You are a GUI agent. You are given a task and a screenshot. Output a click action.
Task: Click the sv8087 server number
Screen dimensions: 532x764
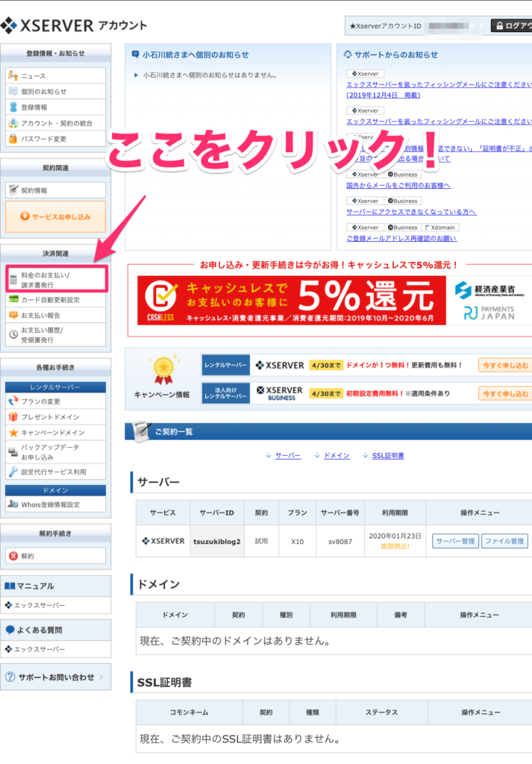pos(340,542)
